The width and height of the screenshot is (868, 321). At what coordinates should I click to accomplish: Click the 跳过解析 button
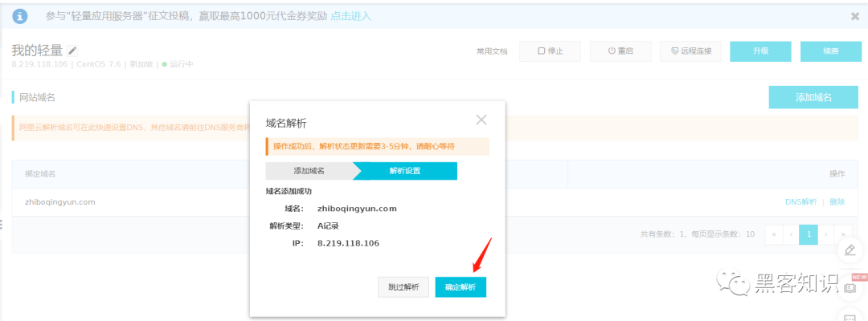(403, 287)
